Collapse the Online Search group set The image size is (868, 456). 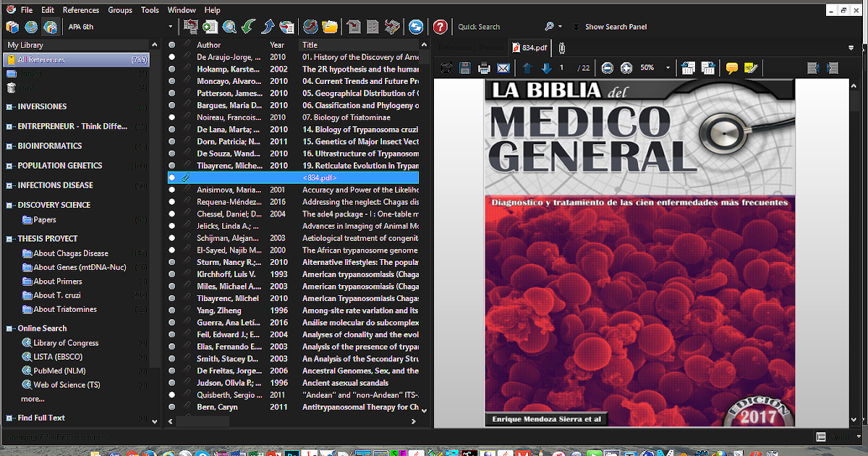(x=10, y=329)
